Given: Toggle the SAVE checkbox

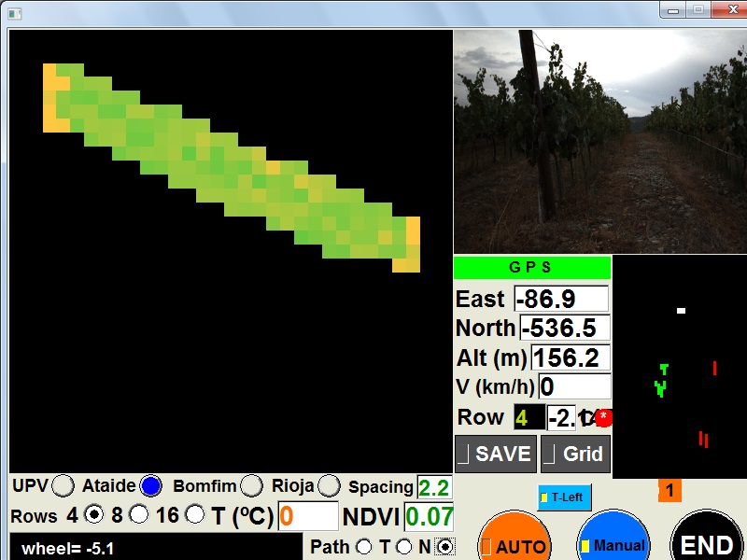Looking at the screenshot, I should coord(464,455).
